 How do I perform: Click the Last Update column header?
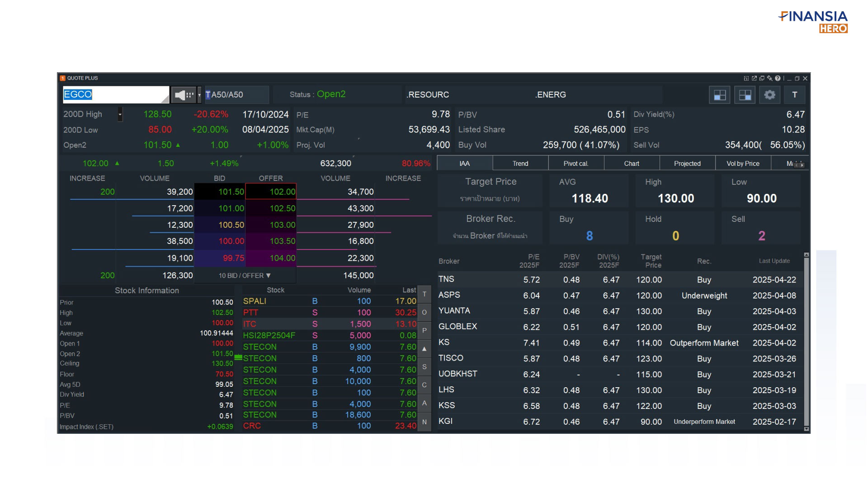[774, 261]
